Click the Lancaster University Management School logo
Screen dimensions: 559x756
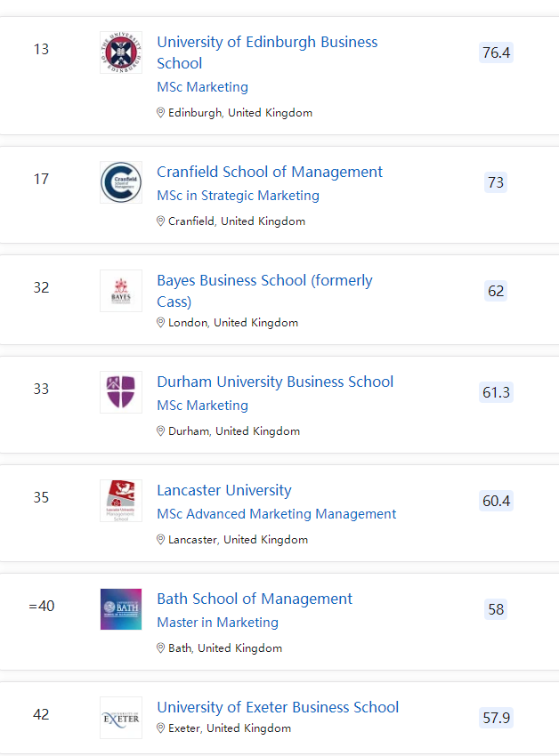[x=121, y=501]
